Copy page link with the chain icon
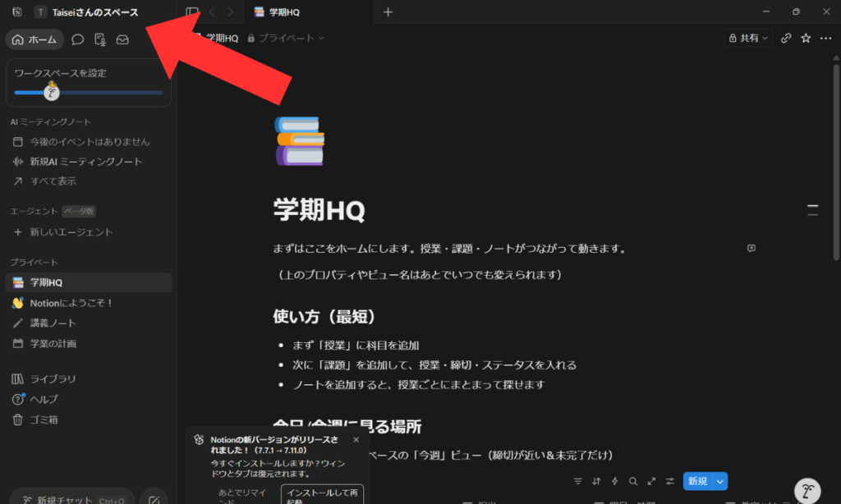 click(786, 38)
